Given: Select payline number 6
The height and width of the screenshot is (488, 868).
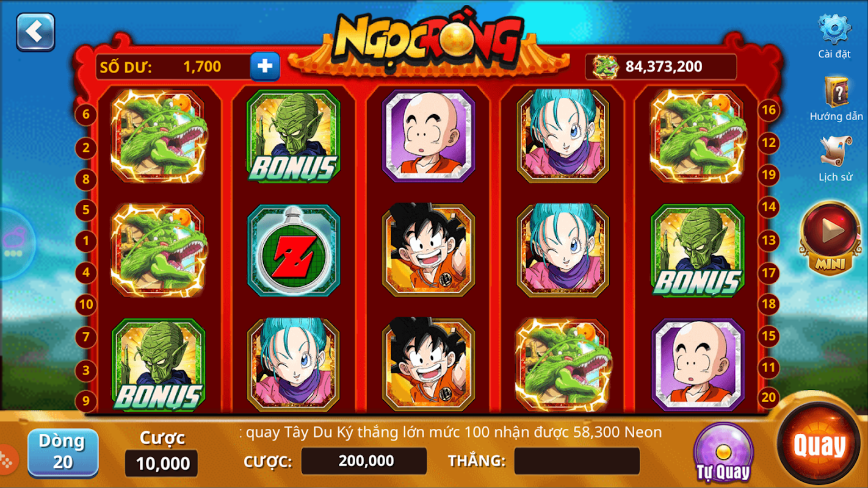Looking at the screenshot, I should coord(85,114).
